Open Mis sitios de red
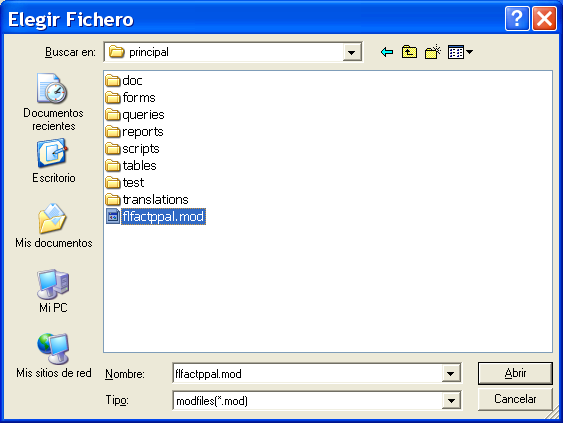563x423 pixels. coord(53,355)
